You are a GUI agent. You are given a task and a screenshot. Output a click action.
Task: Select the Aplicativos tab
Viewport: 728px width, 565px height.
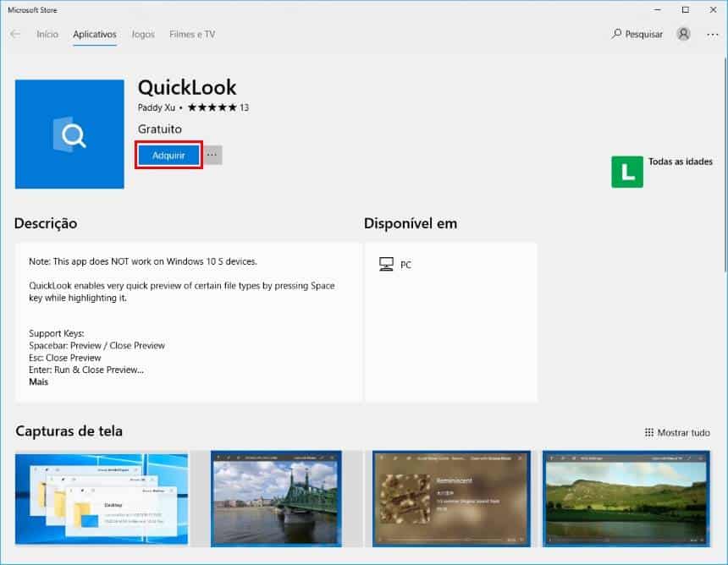point(95,35)
